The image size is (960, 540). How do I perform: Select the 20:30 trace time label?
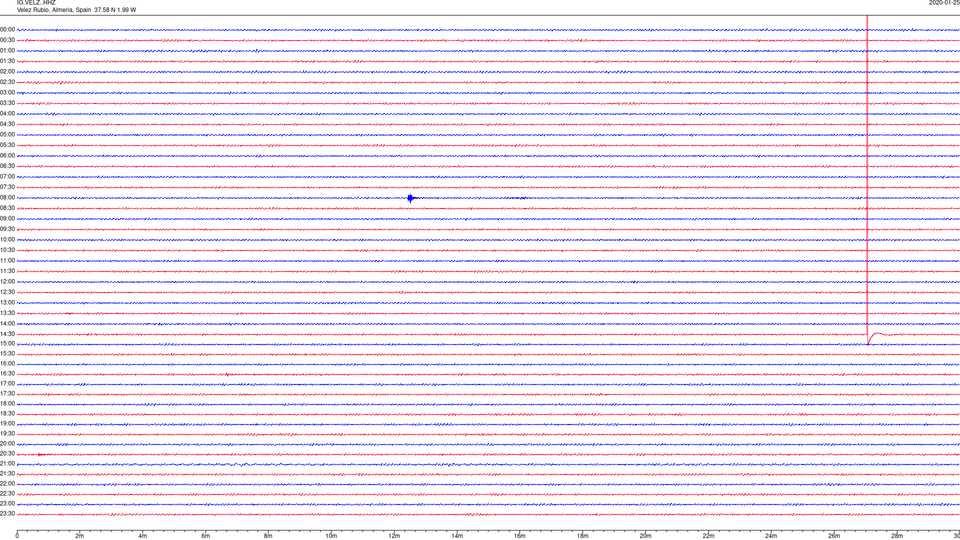tap(7, 454)
